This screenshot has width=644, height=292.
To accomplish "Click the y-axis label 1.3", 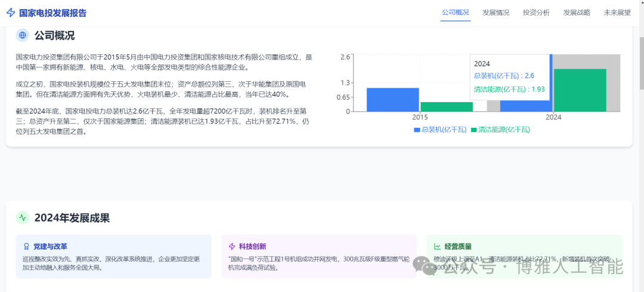I will coord(345,83).
